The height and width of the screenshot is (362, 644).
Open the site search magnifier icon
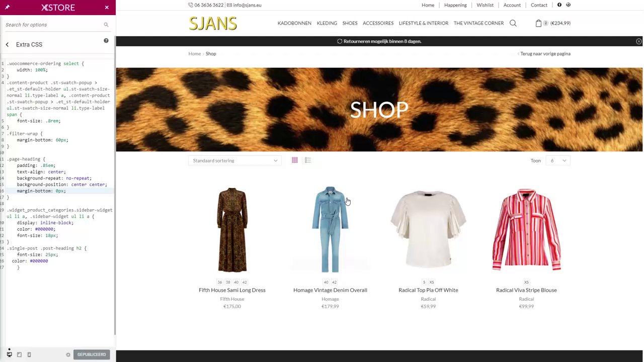pyautogui.click(x=513, y=23)
